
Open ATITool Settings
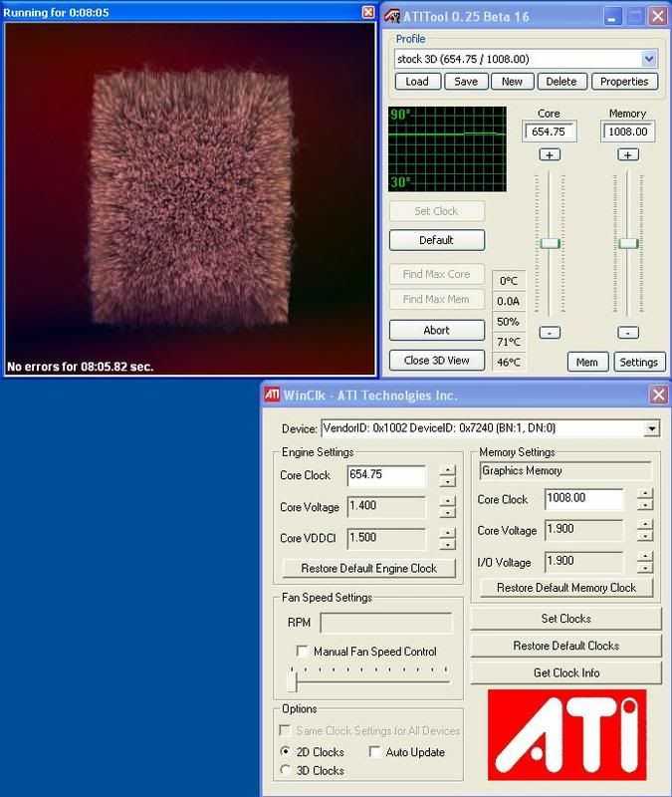639,362
